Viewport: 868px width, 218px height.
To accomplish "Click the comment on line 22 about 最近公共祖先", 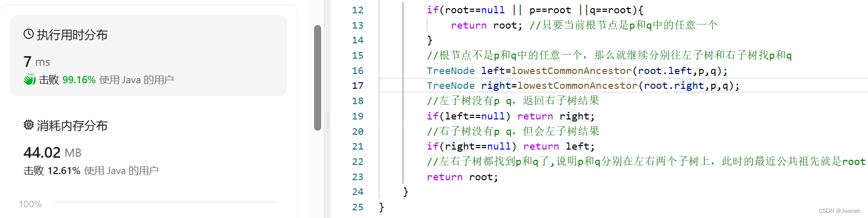I will click(x=647, y=161).
